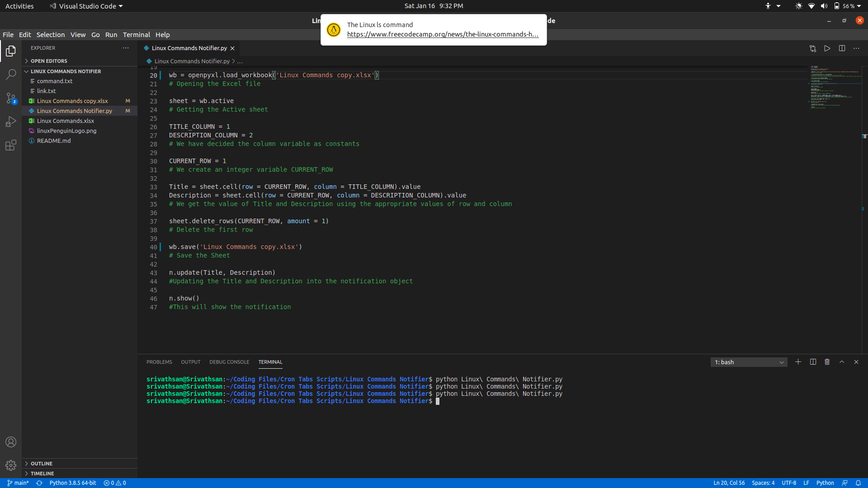This screenshot has width=868, height=488.
Task: Collapse the Linux Commands Notifier folder
Action: [80, 71]
